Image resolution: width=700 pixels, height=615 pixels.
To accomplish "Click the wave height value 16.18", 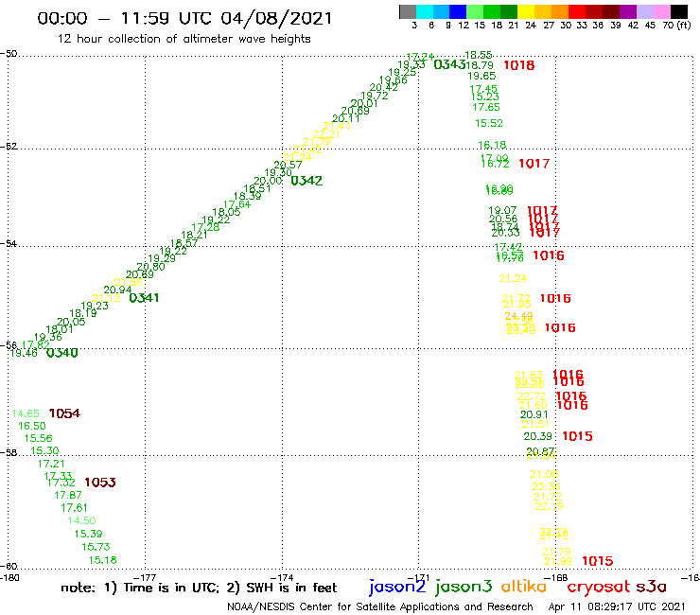I will pyautogui.click(x=492, y=145).
